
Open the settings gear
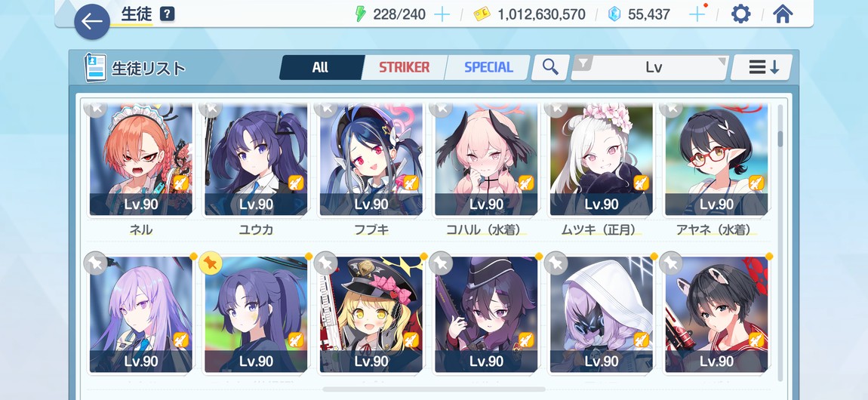(740, 14)
